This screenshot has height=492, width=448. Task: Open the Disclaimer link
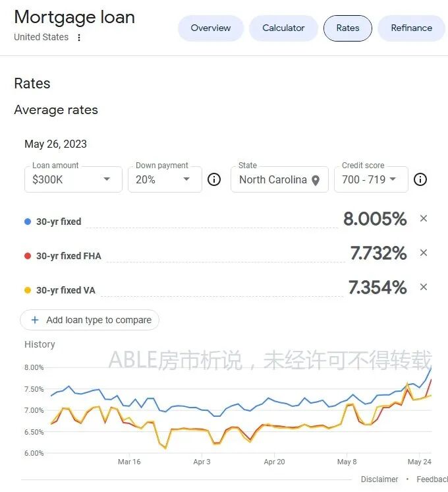379,479
